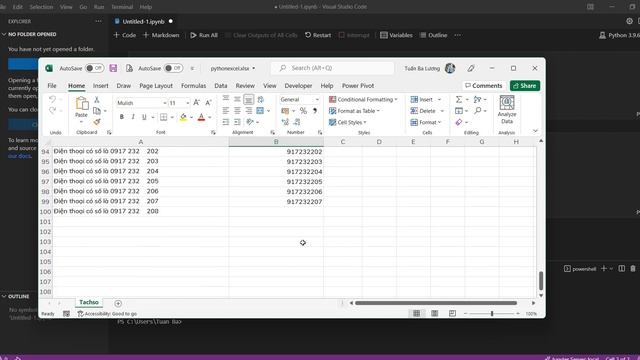640x360 pixels.
Task: Click the Wrap Text icon
Action: 260,99
